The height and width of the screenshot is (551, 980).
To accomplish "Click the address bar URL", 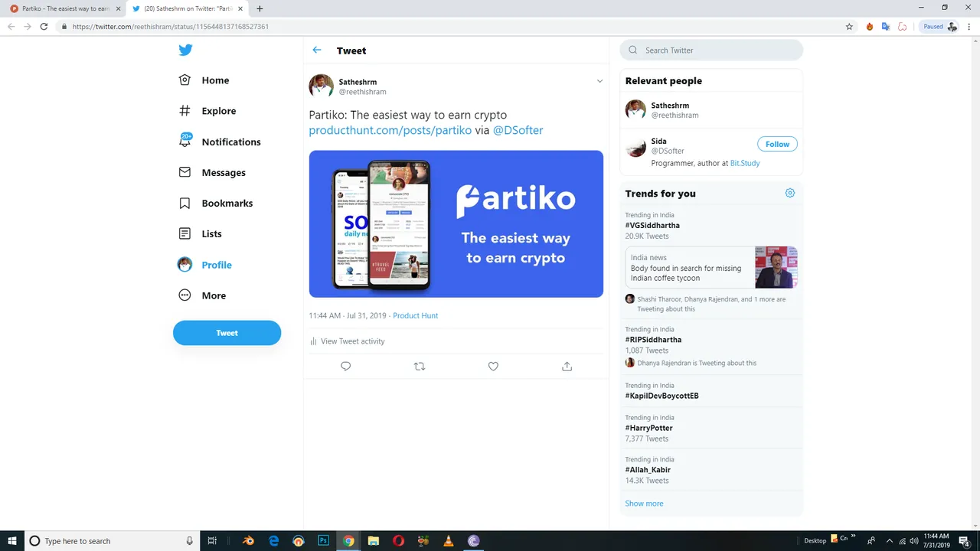I will click(x=170, y=26).
